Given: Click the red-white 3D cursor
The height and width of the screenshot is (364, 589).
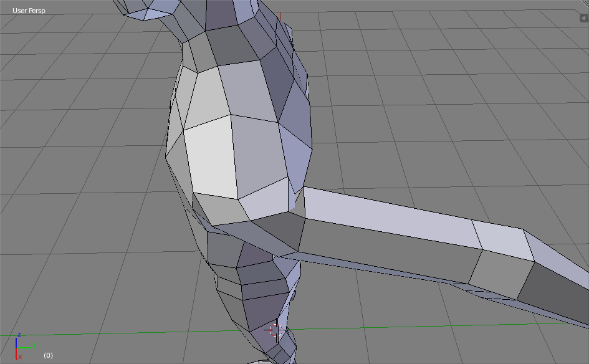Looking at the screenshot, I should (275, 330).
